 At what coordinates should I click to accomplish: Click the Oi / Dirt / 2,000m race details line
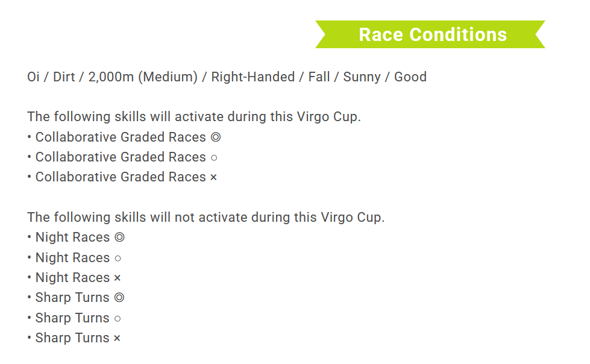point(227,77)
